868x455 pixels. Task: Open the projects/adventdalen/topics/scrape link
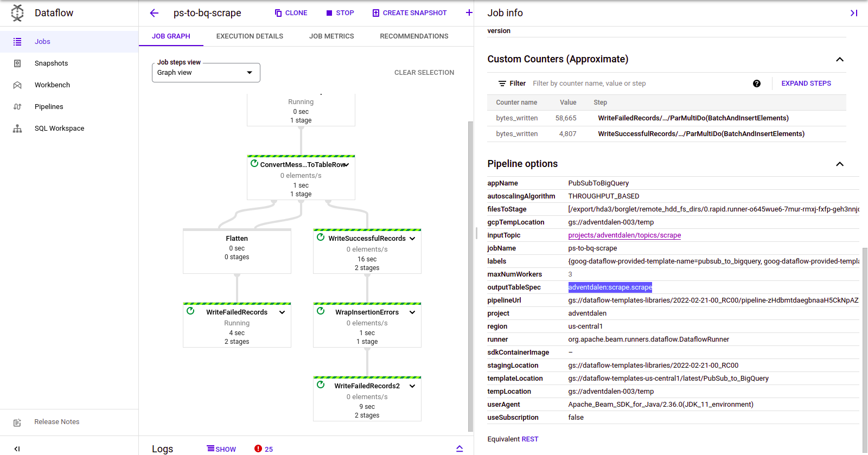pos(624,235)
